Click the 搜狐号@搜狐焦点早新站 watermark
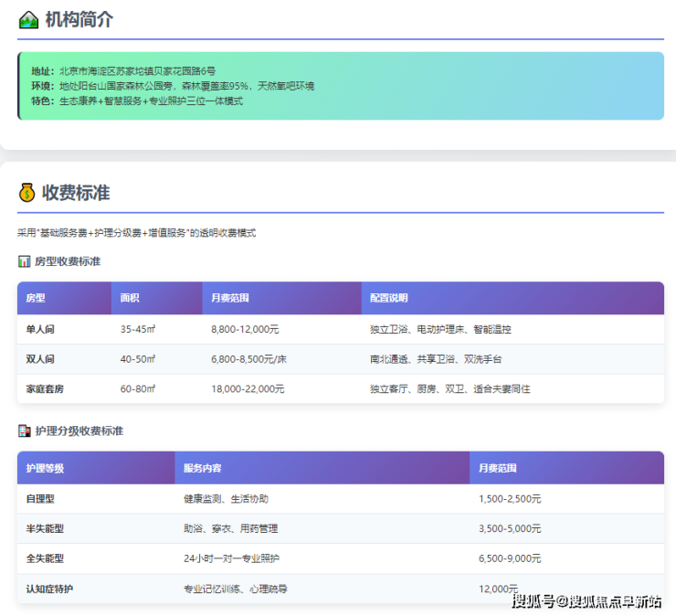Image resolution: width=676 pixels, height=616 pixels. pos(586,600)
